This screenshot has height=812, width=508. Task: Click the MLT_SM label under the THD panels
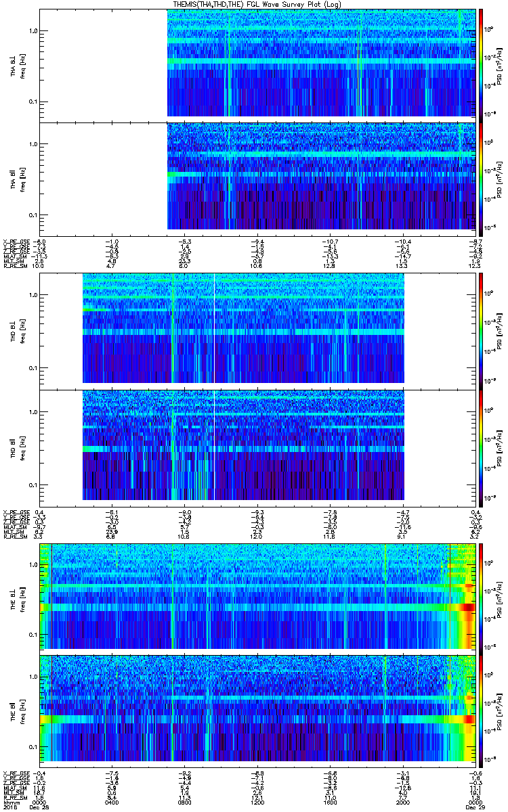click(x=14, y=531)
